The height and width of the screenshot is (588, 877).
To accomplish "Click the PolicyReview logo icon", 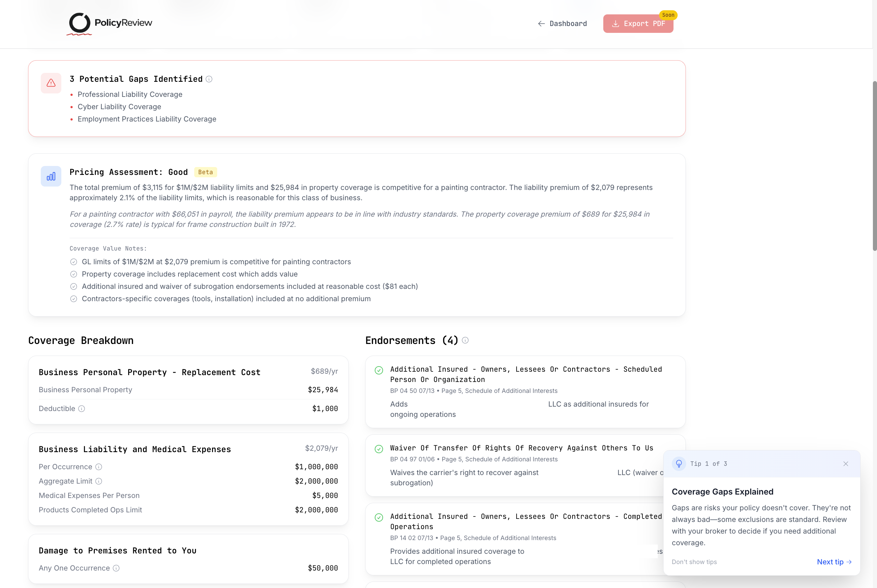I will point(79,23).
